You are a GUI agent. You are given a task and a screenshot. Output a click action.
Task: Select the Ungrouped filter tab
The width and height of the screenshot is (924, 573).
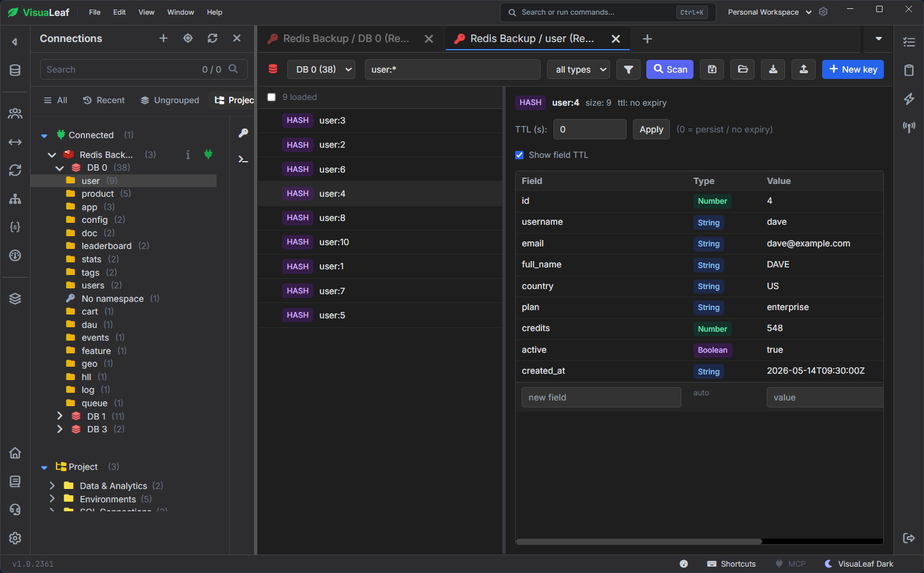coord(170,100)
